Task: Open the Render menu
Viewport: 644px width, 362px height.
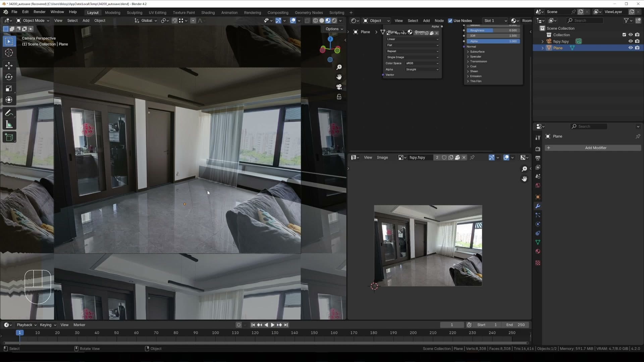Action: coord(39,12)
